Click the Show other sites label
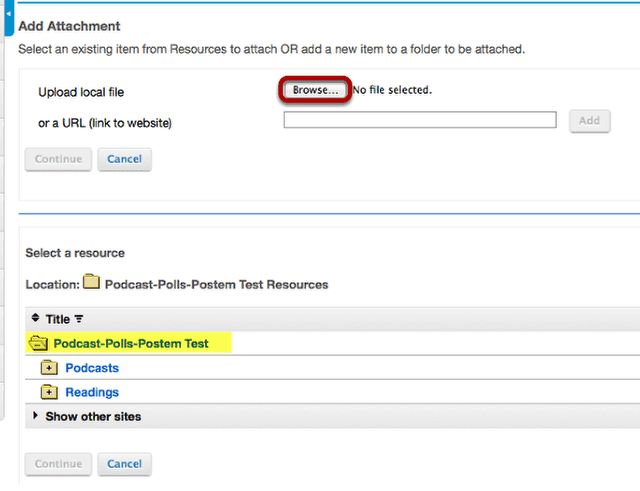 pyautogui.click(x=93, y=416)
